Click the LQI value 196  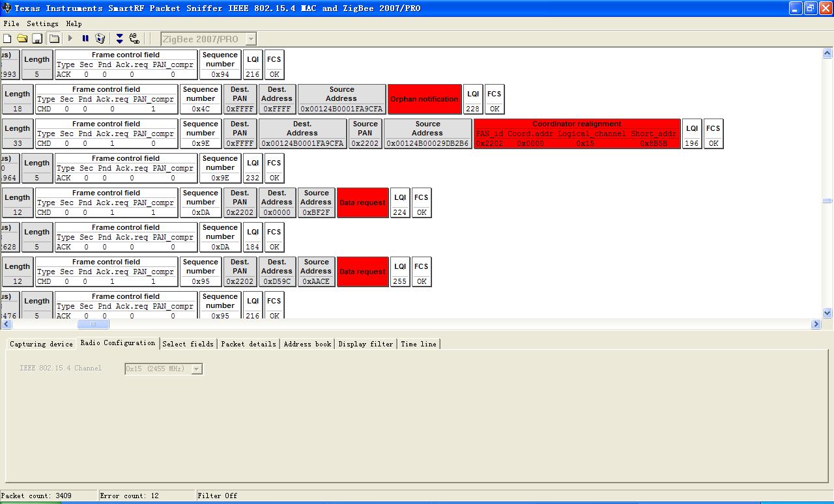692,143
